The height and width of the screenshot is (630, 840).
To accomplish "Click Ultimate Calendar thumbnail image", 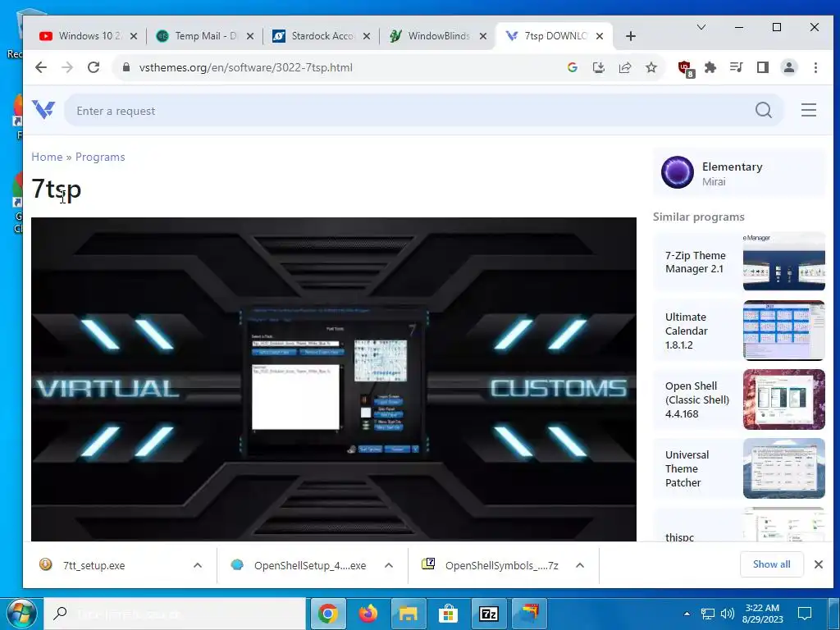I will point(783,330).
